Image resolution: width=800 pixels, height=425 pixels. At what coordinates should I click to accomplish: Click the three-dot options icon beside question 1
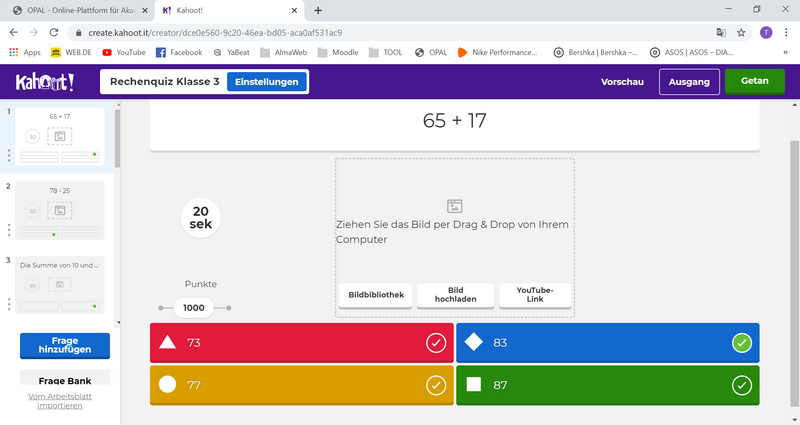9,155
